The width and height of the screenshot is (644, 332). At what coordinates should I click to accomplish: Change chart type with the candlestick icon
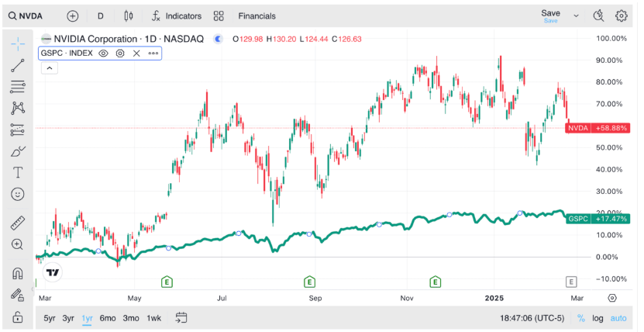tap(128, 16)
